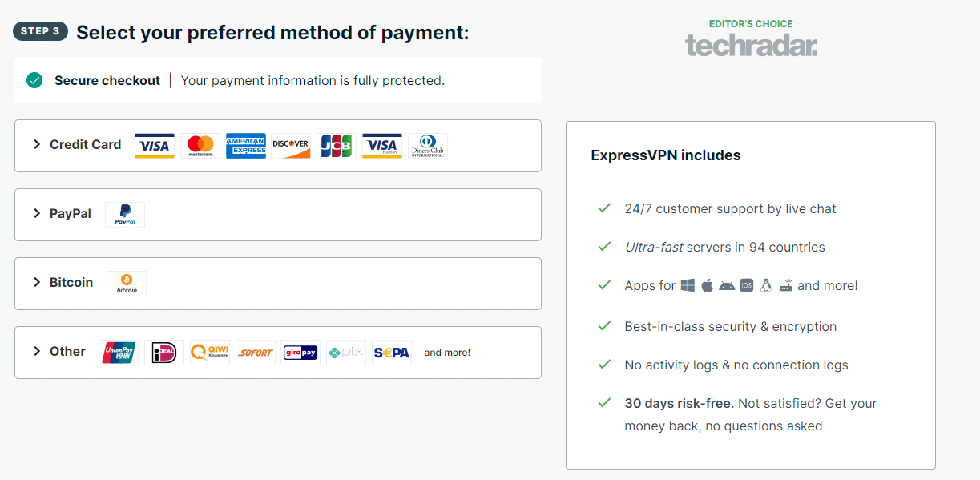This screenshot has width=980, height=480.
Task: Click the green Secure checkout checkmark
Action: point(34,80)
